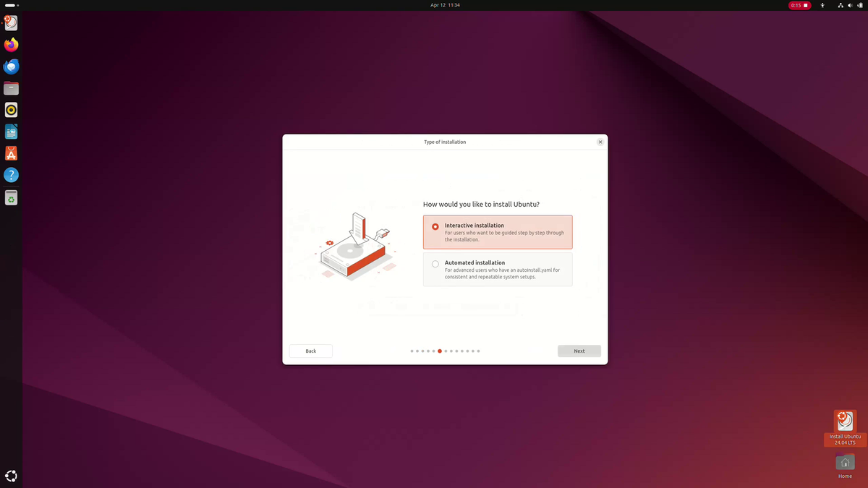Click the 'Type of installation' title text
868x488 pixels.
point(445,142)
